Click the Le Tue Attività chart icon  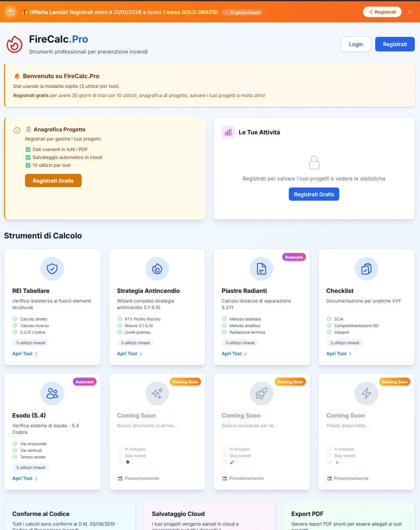[x=228, y=132]
